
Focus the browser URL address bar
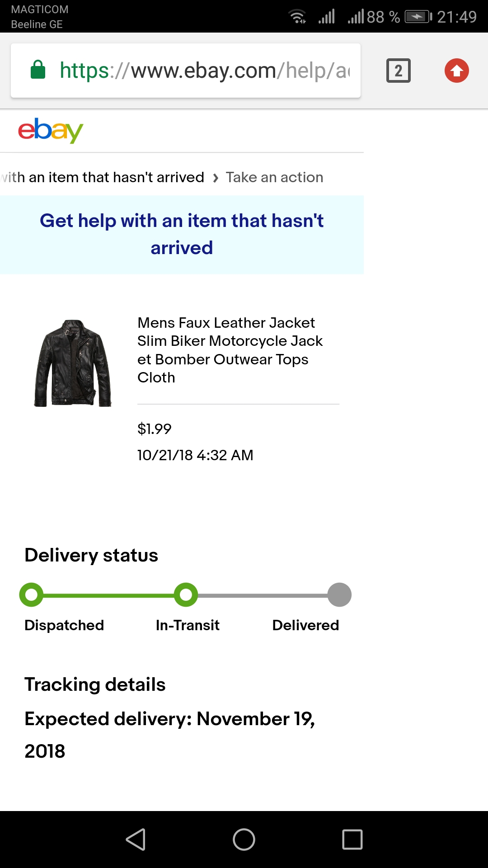(x=203, y=71)
